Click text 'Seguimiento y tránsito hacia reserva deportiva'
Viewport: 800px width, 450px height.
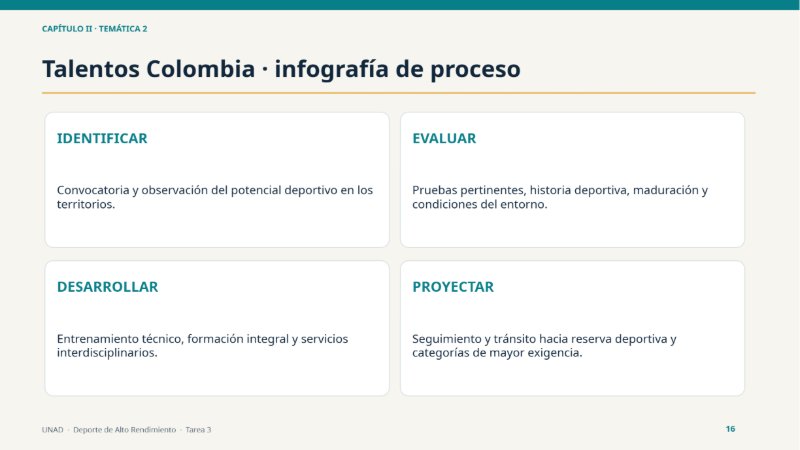tap(540, 339)
